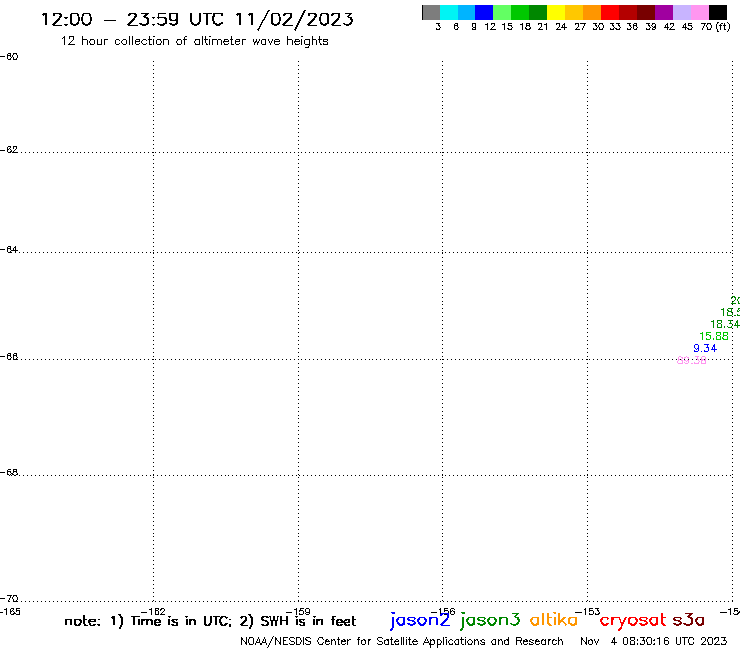This screenshot has width=740, height=650.
Task: Click the light blue swatch in the color scale
Action: pos(467,12)
